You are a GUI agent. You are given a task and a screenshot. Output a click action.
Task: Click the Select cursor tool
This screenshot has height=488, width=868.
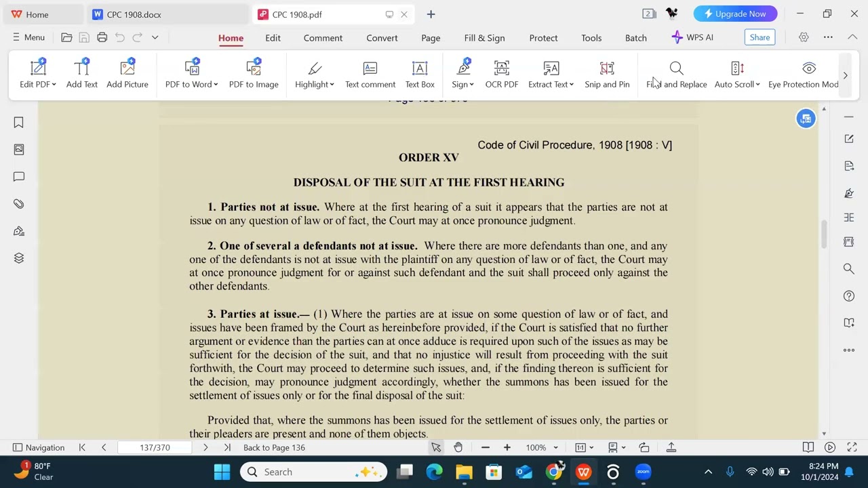(436, 447)
